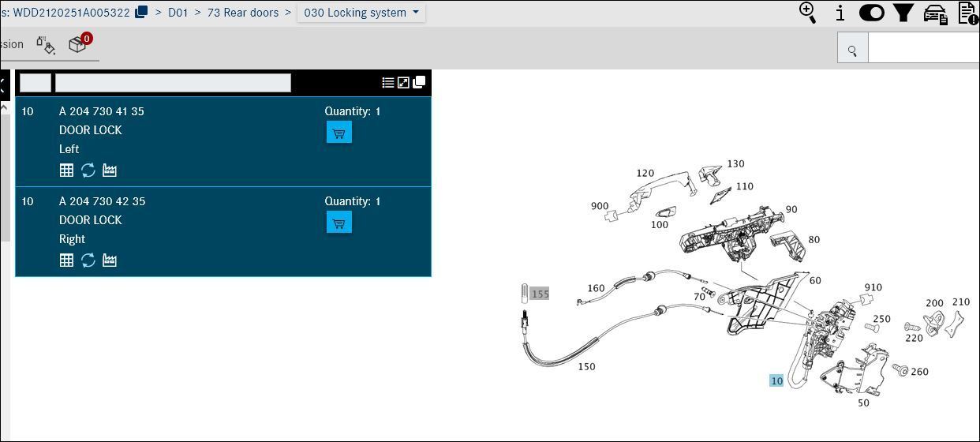Copy the VIN using the copy icon
This screenshot has height=442, width=980.
pyautogui.click(x=141, y=12)
